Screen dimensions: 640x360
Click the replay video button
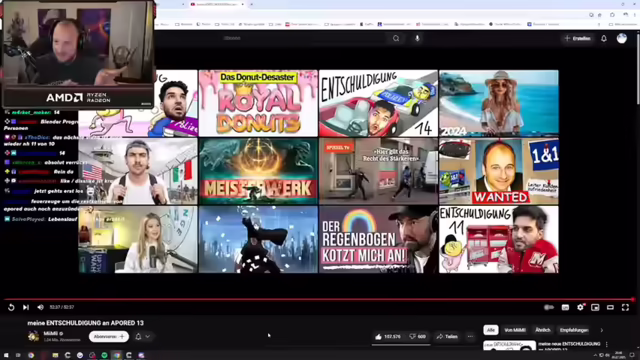coord(11,307)
